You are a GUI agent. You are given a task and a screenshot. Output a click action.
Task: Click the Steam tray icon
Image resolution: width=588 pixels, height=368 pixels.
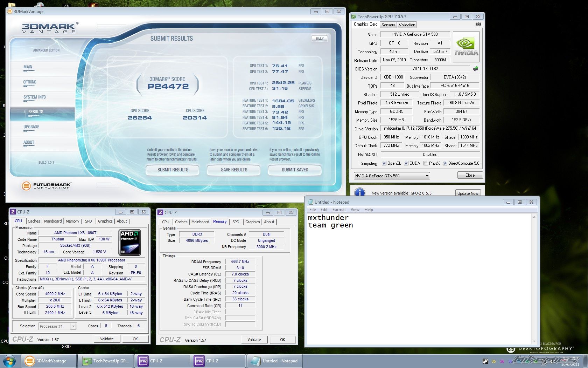pos(485,361)
